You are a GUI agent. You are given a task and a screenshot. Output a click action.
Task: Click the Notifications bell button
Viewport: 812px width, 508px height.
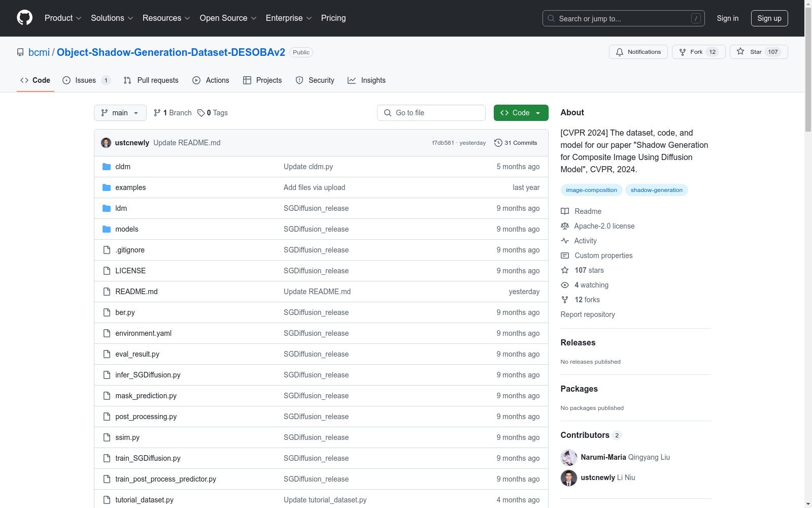[638, 52]
